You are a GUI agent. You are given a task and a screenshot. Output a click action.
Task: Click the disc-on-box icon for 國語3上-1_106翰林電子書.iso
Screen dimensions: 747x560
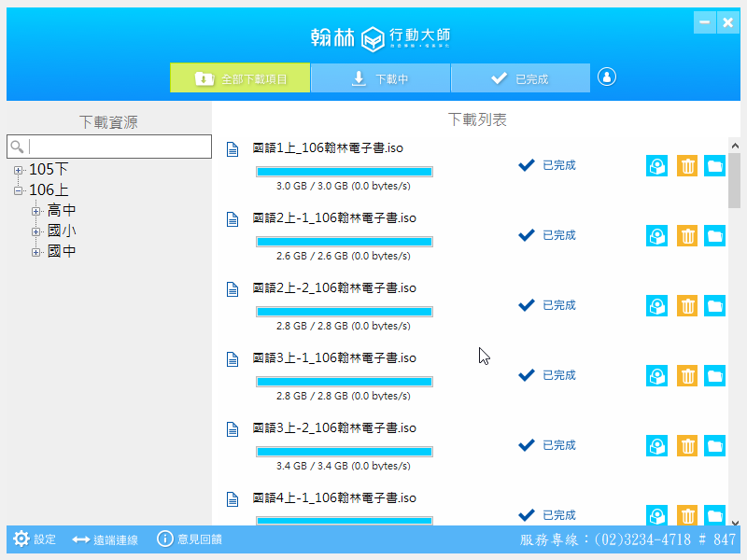click(657, 376)
